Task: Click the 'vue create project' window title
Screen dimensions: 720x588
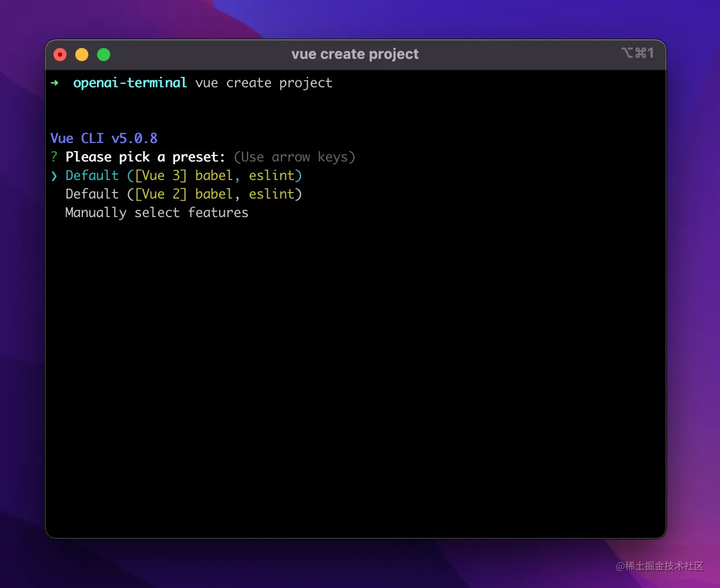Action: tap(355, 54)
